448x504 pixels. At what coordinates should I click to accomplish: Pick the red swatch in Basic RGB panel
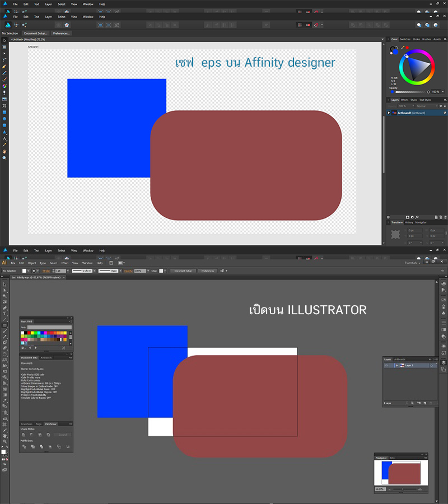coord(29,333)
